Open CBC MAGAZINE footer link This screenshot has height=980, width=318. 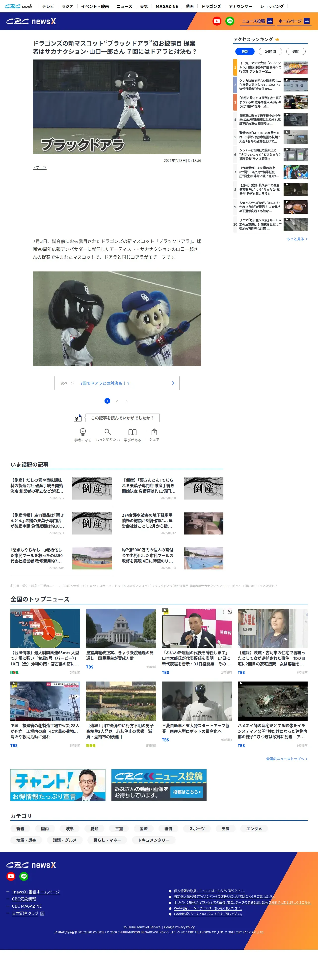(x=26, y=906)
